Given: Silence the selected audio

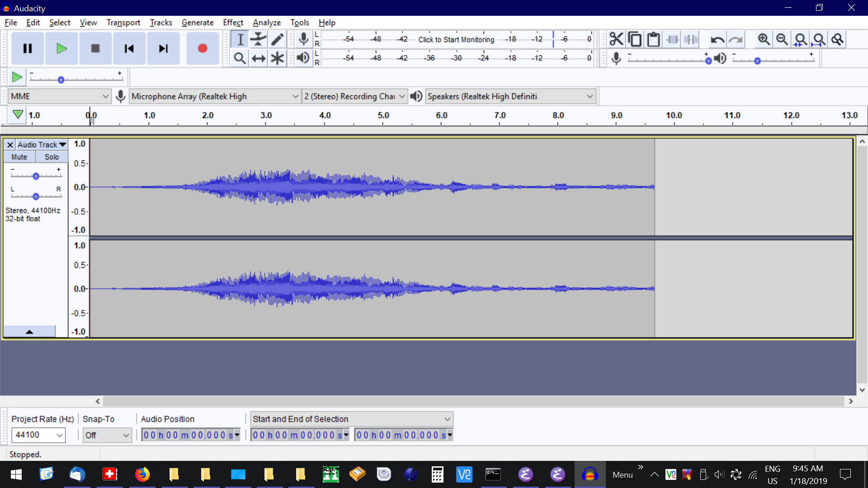Looking at the screenshot, I should 690,39.
